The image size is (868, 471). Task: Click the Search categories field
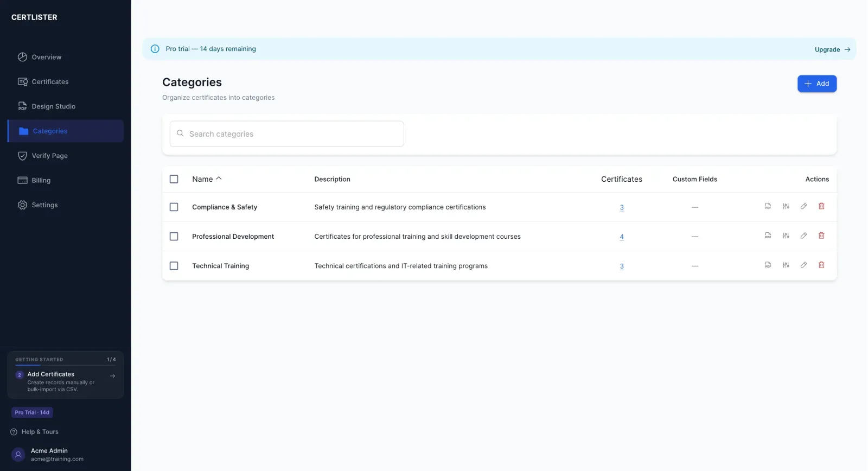click(x=286, y=134)
